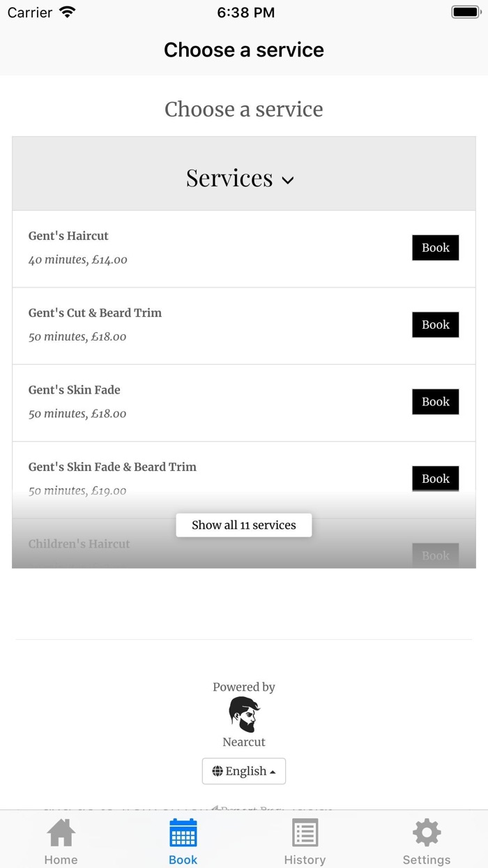Screen dimensions: 488x868
Task: Expand list with Show all 11 services
Action: point(244,525)
